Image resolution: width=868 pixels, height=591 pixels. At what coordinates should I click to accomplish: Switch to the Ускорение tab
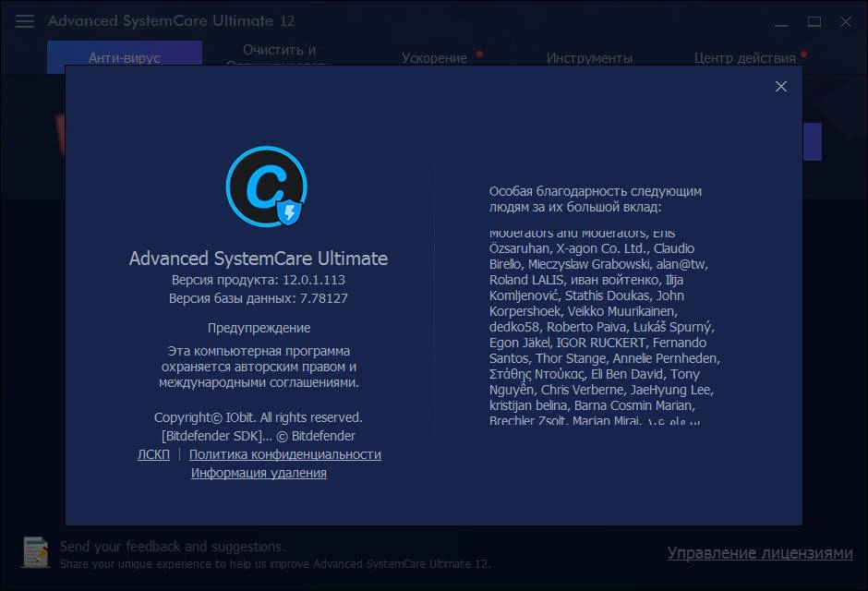point(435,58)
